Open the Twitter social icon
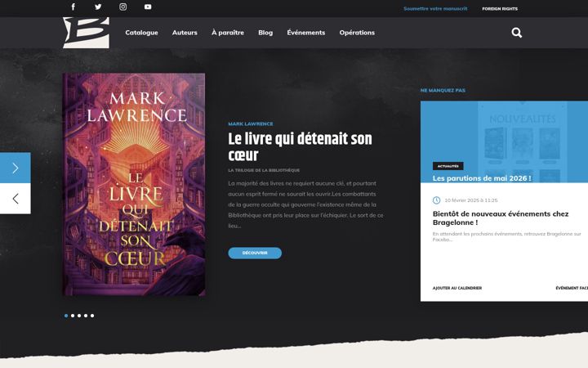 coord(98,7)
